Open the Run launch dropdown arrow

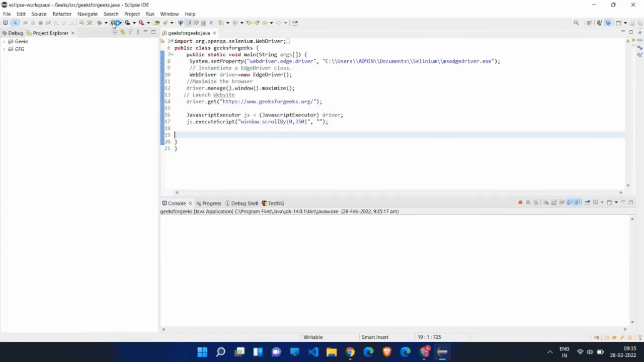click(x=121, y=23)
